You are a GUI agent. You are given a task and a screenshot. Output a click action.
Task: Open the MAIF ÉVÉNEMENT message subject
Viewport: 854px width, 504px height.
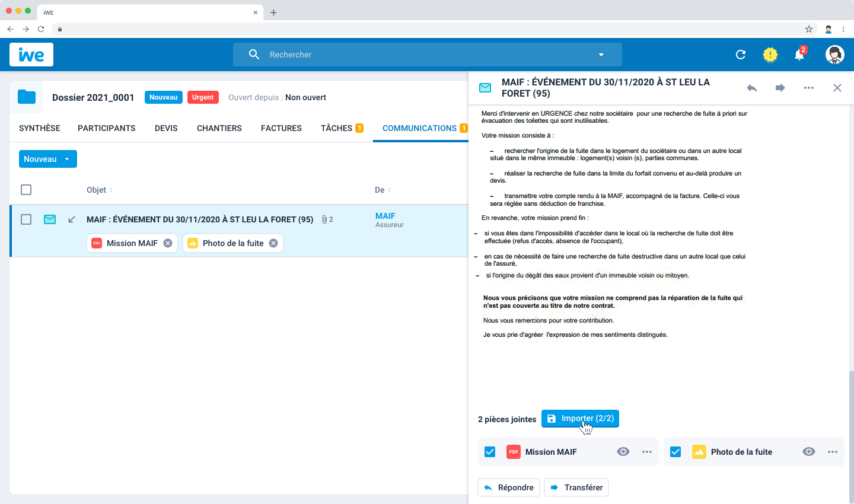pos(200,219)
